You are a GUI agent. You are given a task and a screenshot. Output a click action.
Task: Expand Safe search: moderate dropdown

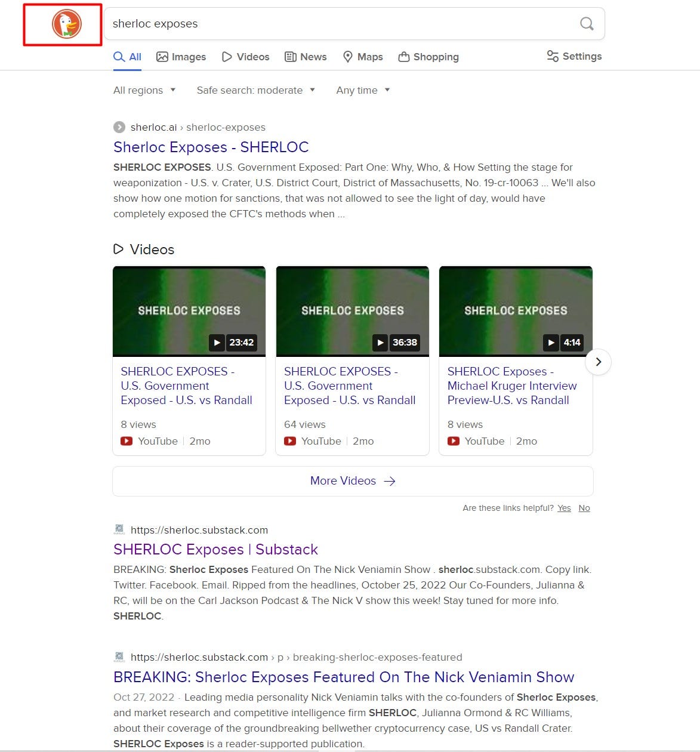click(x=256, y=90)
